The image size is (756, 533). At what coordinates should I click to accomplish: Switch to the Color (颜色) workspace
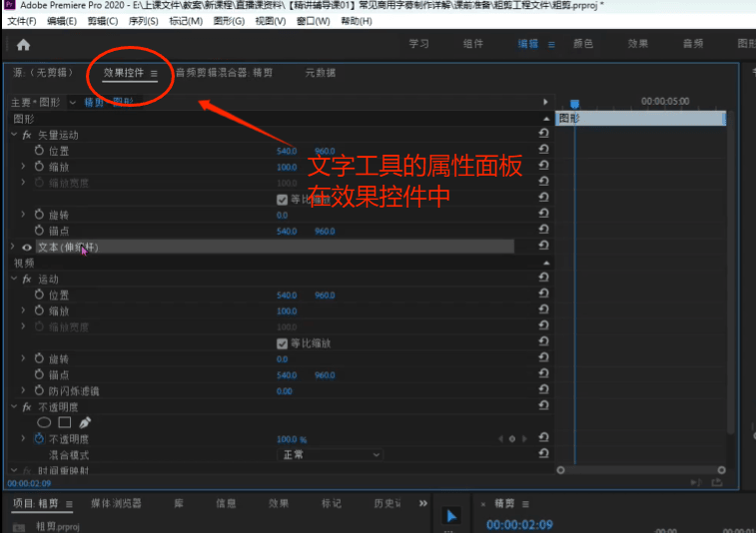[582, 44]
